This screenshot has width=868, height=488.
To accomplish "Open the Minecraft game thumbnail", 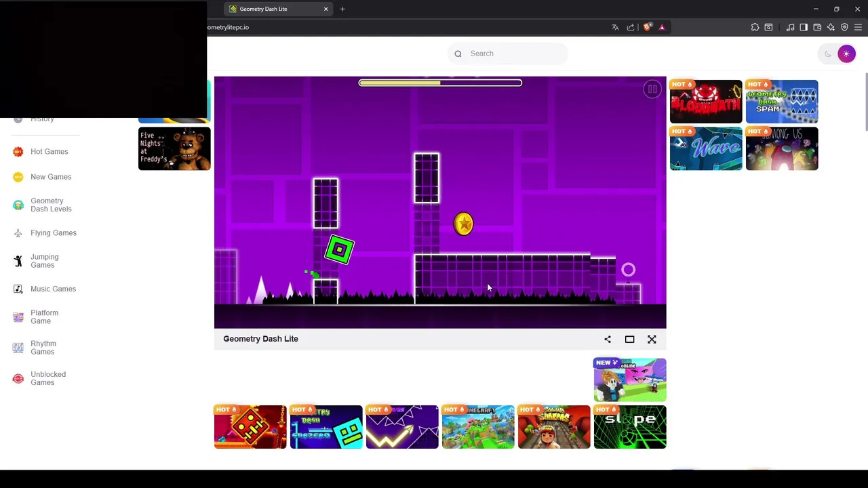I will click(x=478, y=427).
